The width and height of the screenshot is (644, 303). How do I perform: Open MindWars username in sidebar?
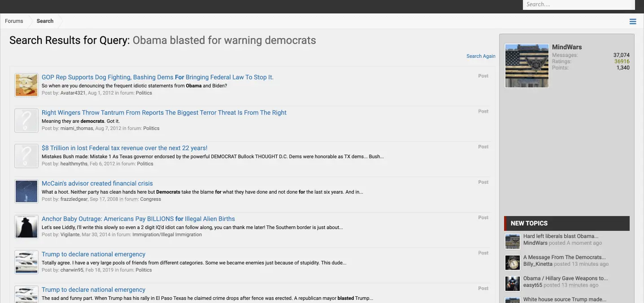[567, 47]
